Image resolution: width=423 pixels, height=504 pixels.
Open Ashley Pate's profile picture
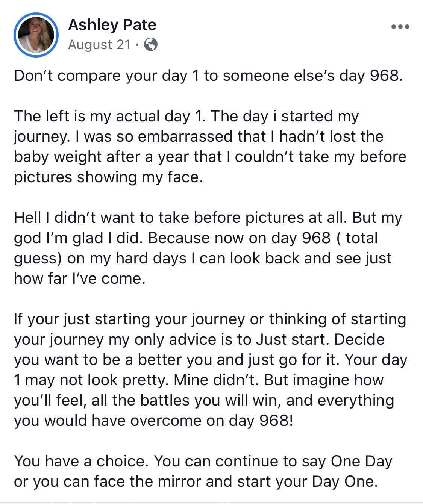point(36,35)
